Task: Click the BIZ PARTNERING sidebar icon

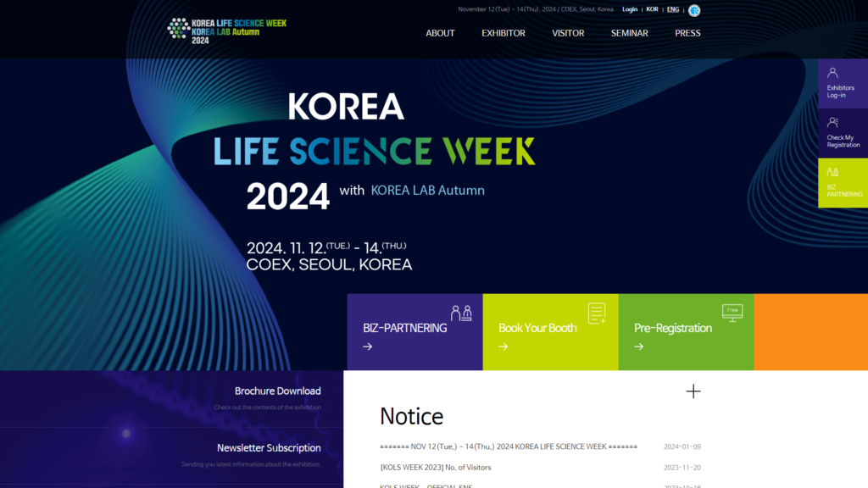Action: coord(832,172)
